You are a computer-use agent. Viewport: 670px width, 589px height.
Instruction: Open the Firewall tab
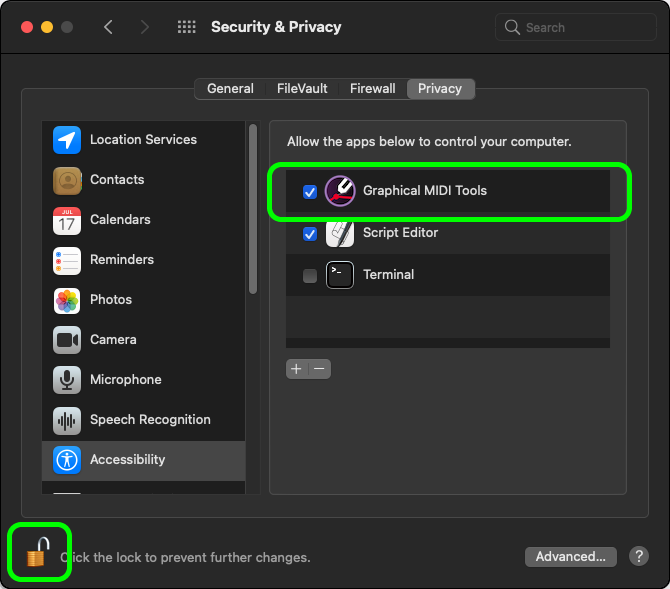(373, 89)
